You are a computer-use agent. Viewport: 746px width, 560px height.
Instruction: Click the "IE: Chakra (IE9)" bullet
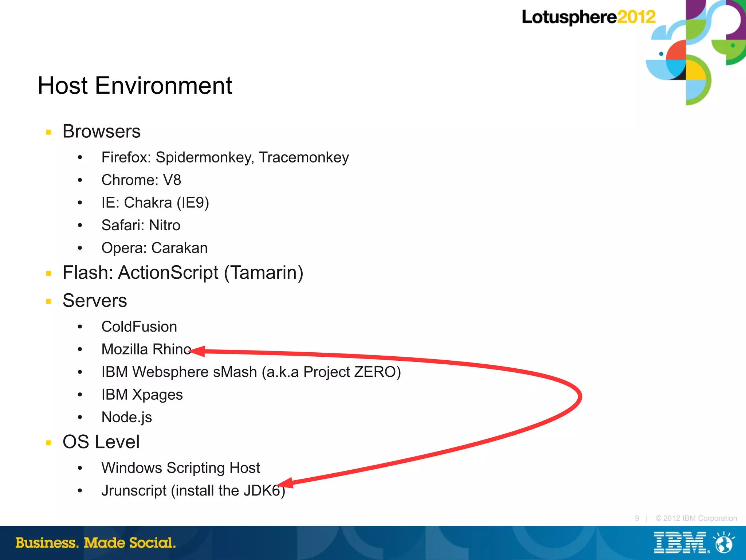pos(156,203)
